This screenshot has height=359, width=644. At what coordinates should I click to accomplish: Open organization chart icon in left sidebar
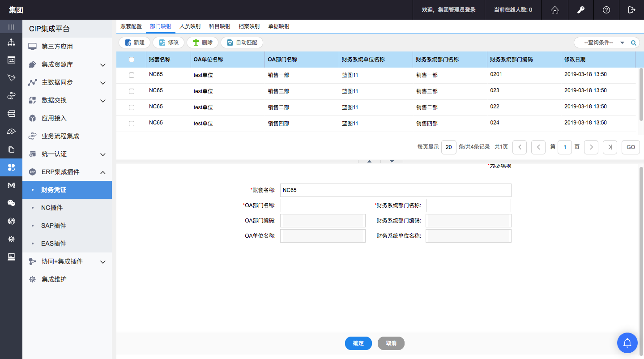11,43
